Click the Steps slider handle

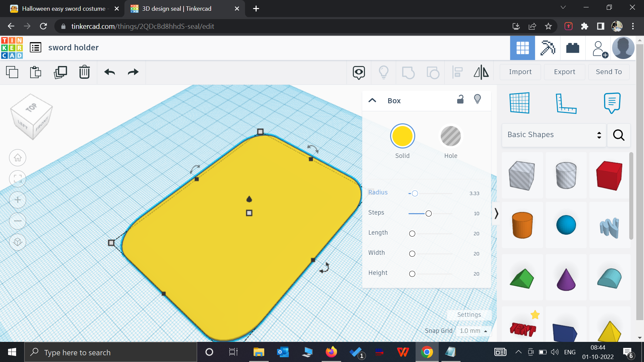(428, 214)
